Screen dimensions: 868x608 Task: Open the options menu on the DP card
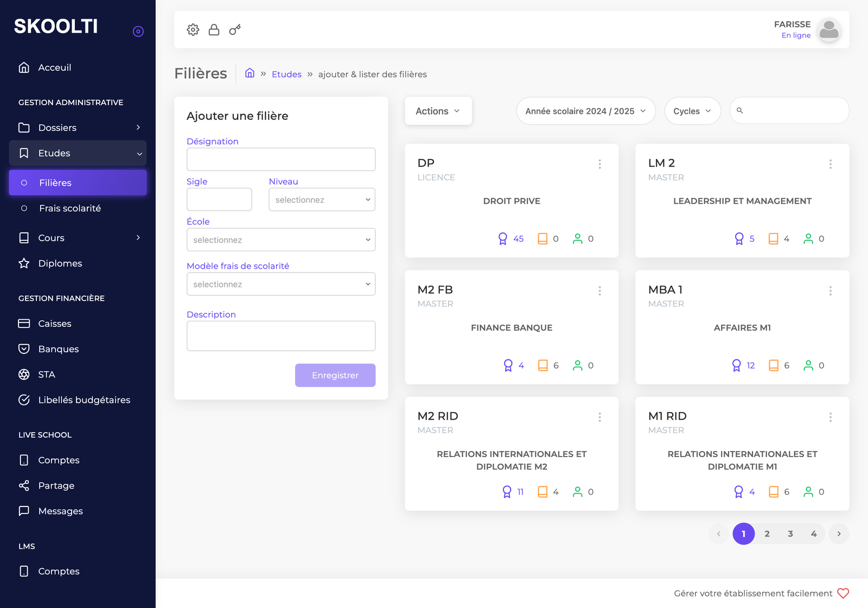pyautogui.click(x=600, y=164)
